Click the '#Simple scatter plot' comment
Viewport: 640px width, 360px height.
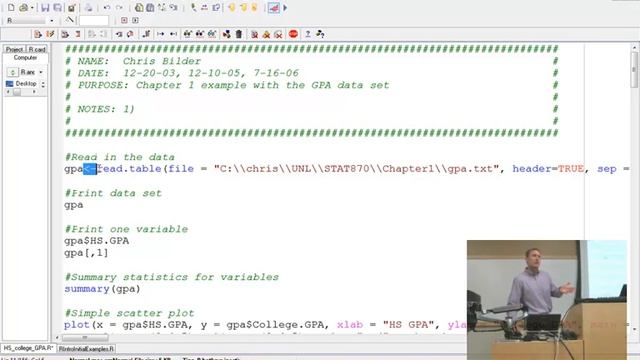[x=129, y=313]
